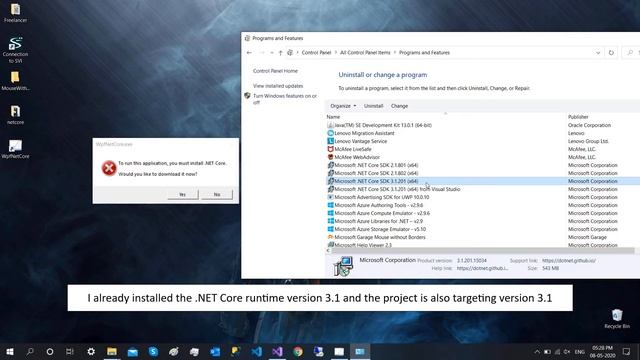Open Turn Windows features on or off
The image size is (640, 360).
pyautogui.click(x=284, y=99)
